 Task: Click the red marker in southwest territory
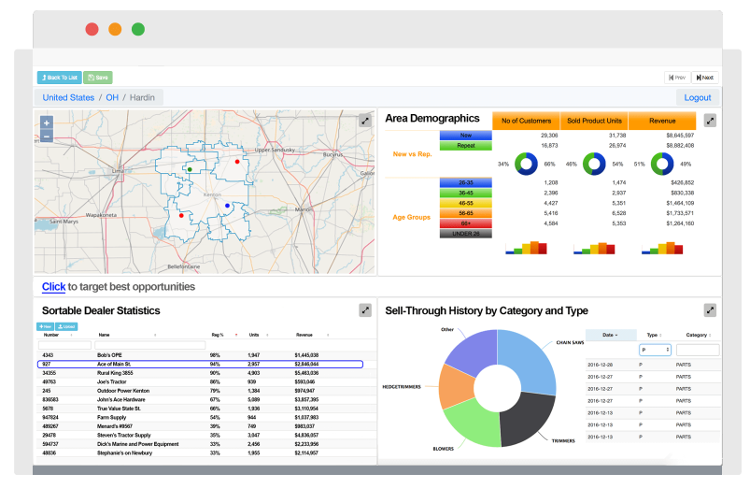(x=181, y=216)
